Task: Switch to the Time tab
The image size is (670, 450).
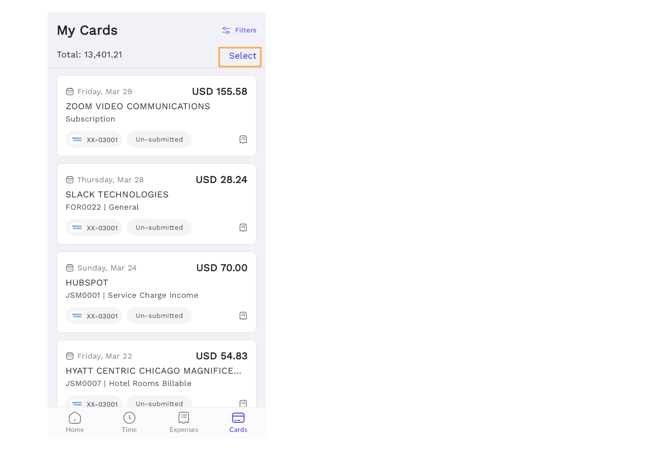Action: click(129, 422)
